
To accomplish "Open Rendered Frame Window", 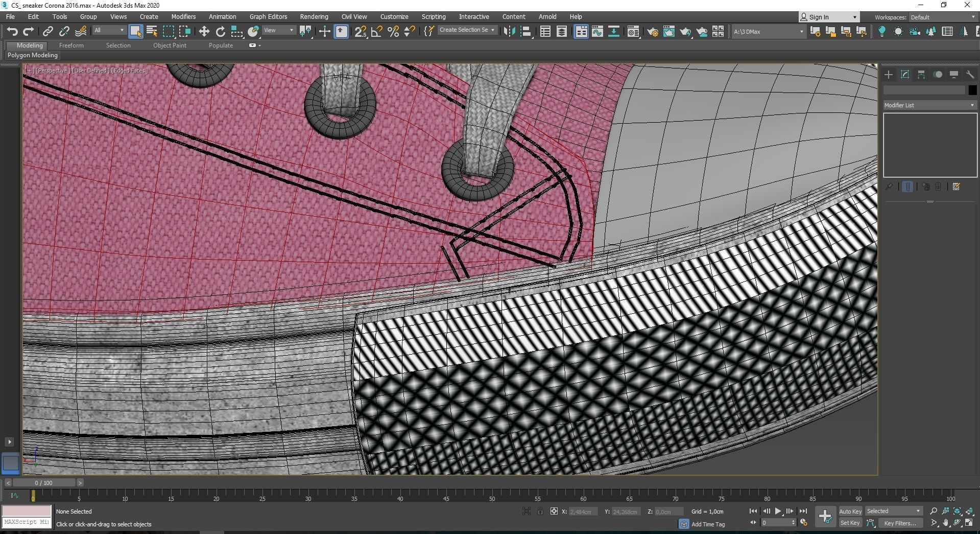I will (669, 32).
